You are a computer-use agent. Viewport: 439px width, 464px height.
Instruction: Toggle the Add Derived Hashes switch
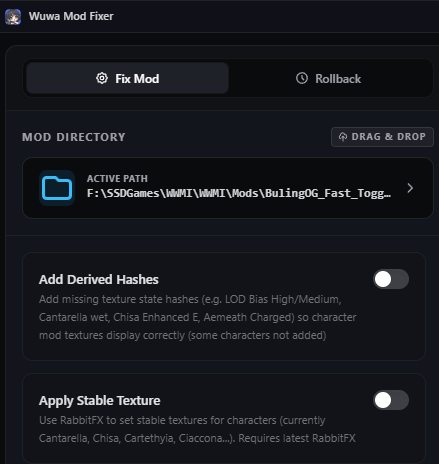(391, 279)
